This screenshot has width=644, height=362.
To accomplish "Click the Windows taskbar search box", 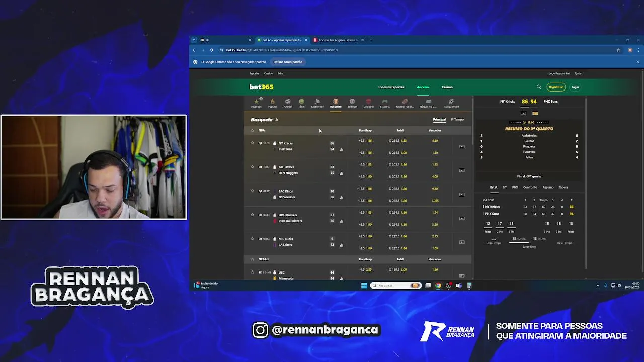I will coord(396,285).
